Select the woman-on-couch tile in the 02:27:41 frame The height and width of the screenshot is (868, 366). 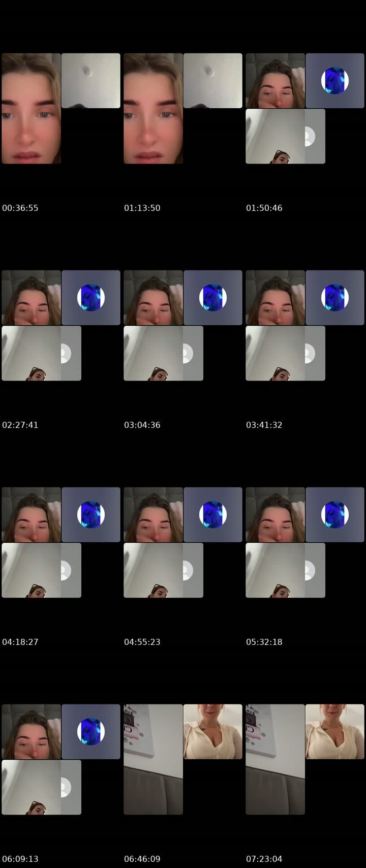coord(31,298)
